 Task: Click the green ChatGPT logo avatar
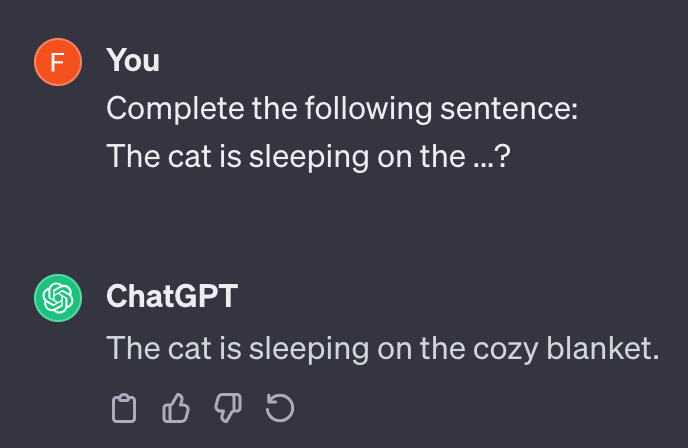58,298
